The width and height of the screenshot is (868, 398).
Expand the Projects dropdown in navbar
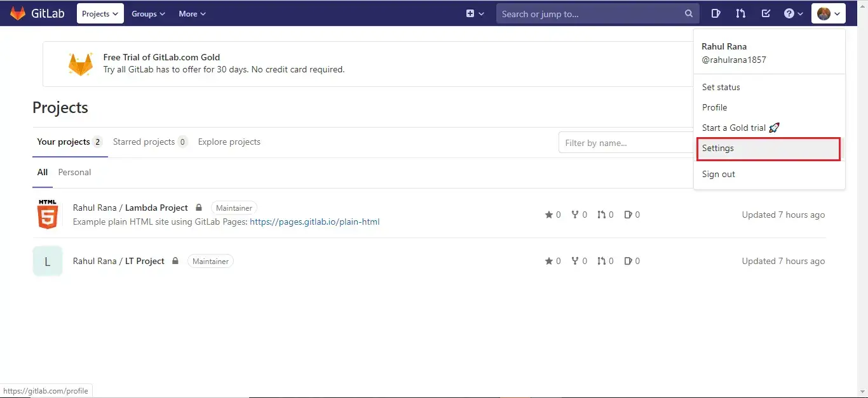click(100, 13)
